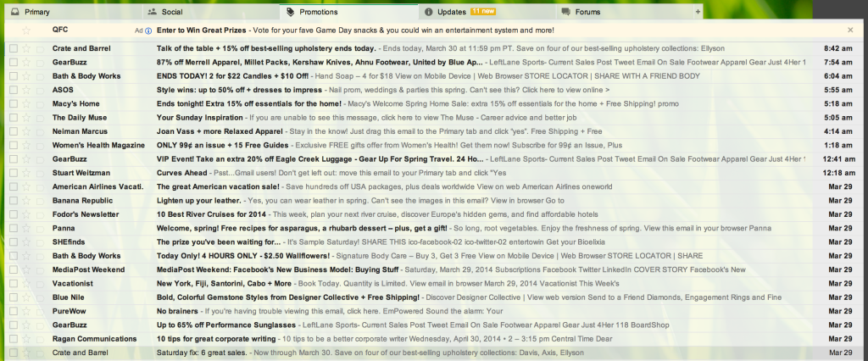Click the Forums chat icon

tap(565, 12)
